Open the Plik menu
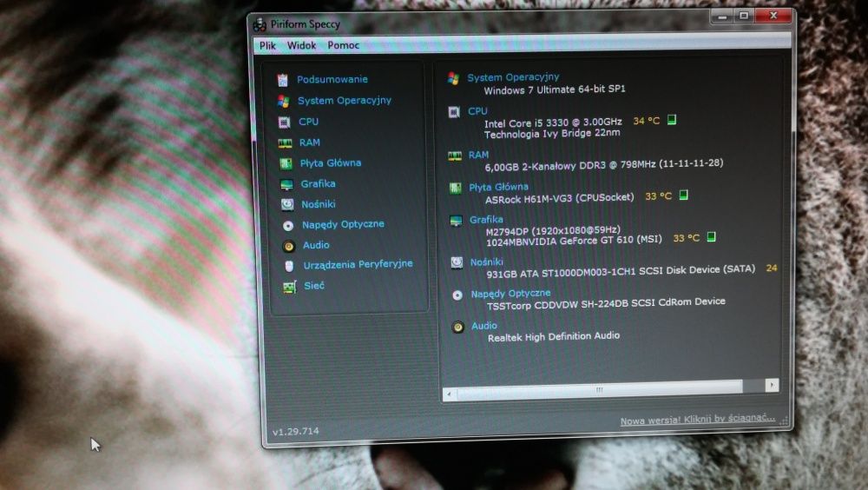This screenshot has width=868, height=490. (267, 45)
